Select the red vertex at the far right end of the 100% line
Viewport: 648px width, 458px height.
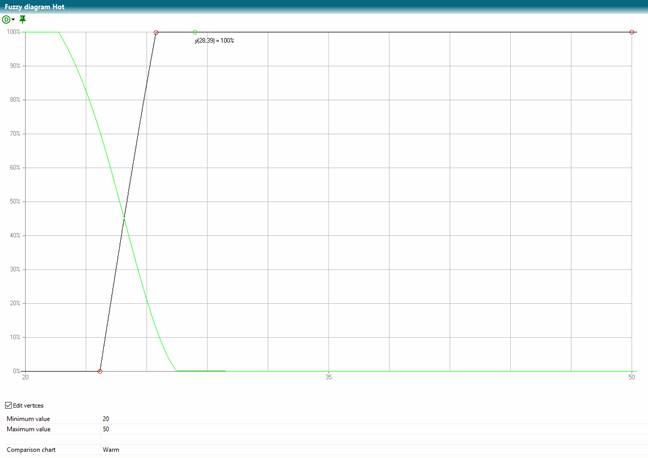coord(631,32)
